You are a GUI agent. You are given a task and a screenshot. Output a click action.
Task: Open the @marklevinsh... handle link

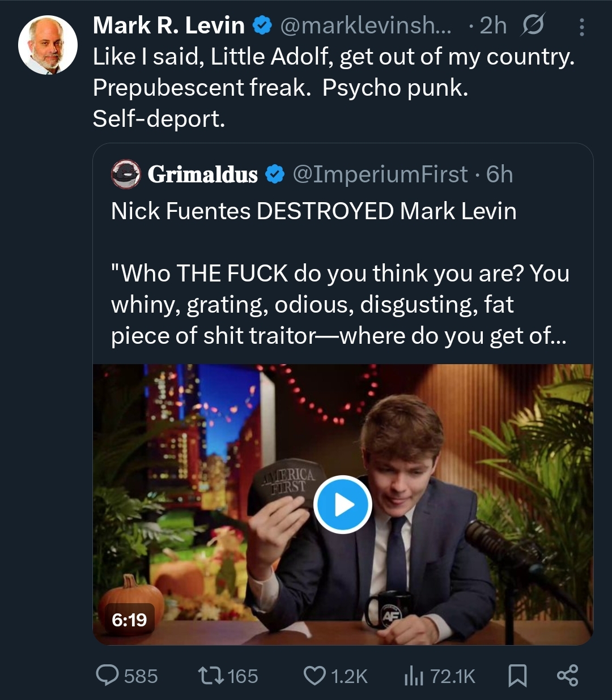[366, 25]
